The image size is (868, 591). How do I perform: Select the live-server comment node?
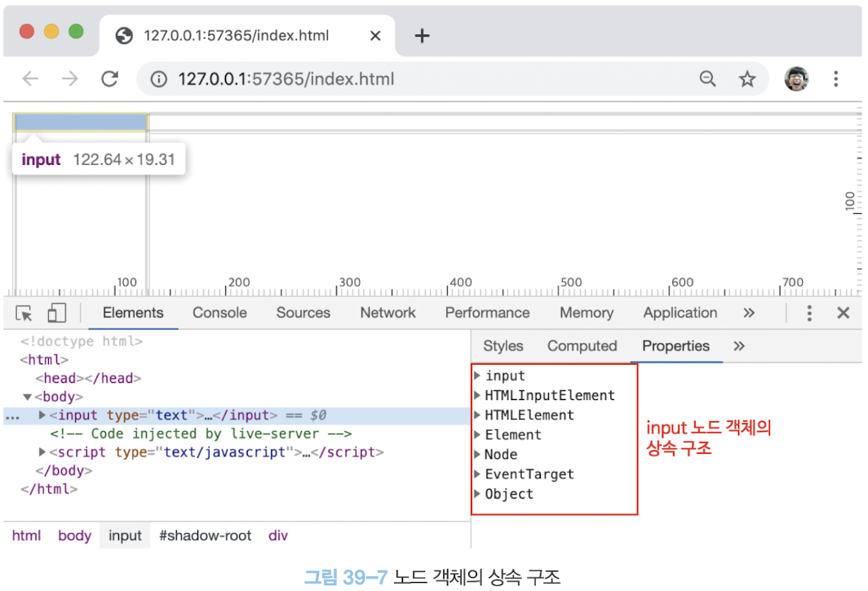click(x=201, y=433)
